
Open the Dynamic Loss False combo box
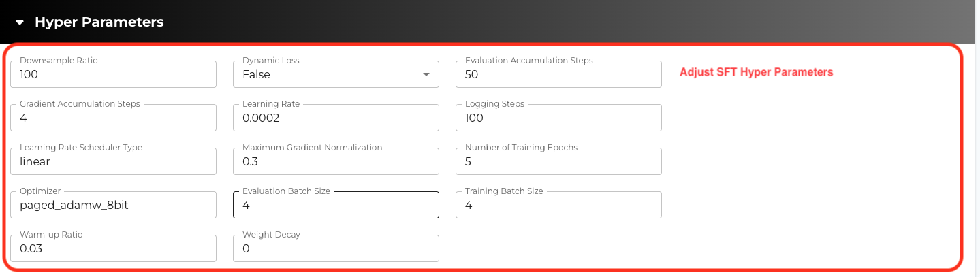tap(327, 75)
